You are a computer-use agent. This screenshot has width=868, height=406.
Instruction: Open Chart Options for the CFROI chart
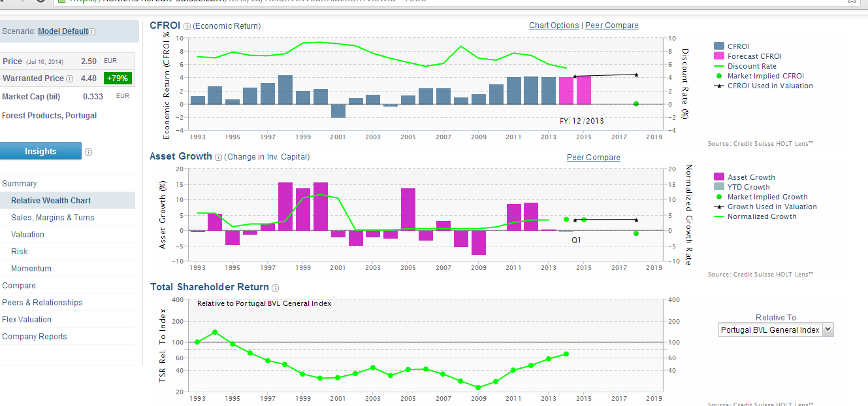(x=554, y=25)
